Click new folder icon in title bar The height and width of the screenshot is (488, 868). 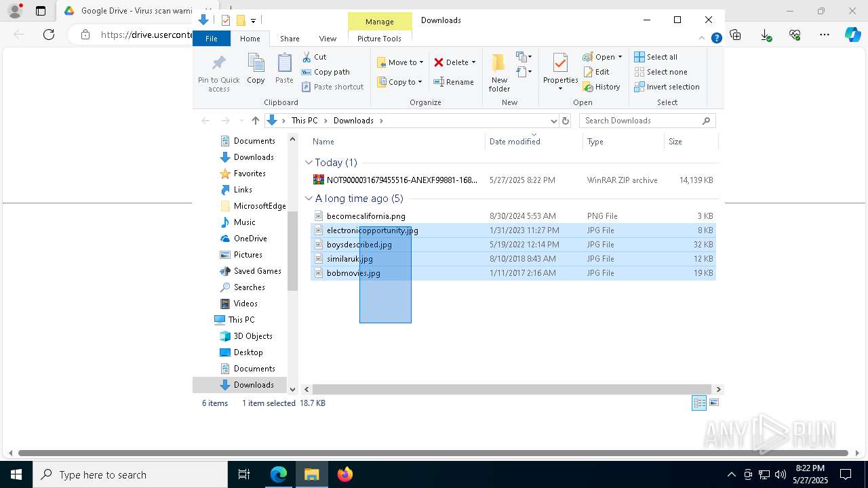(x=241, y=20)
